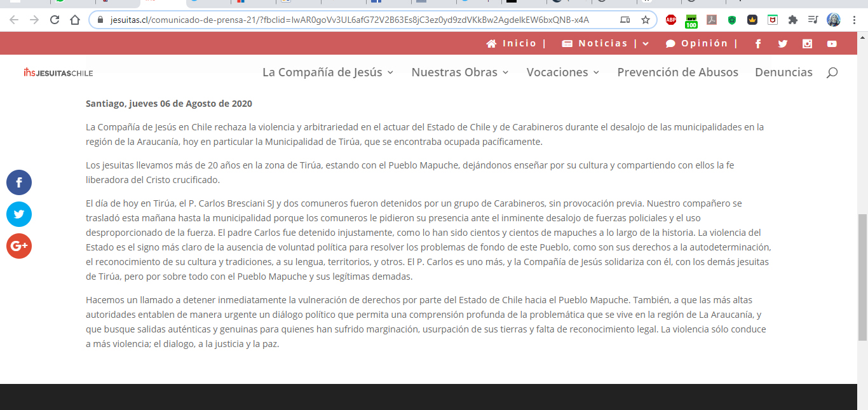Open the Noticias menu in top bar
The width and height of the screenshot is (868, 410).
coord(605,44)
